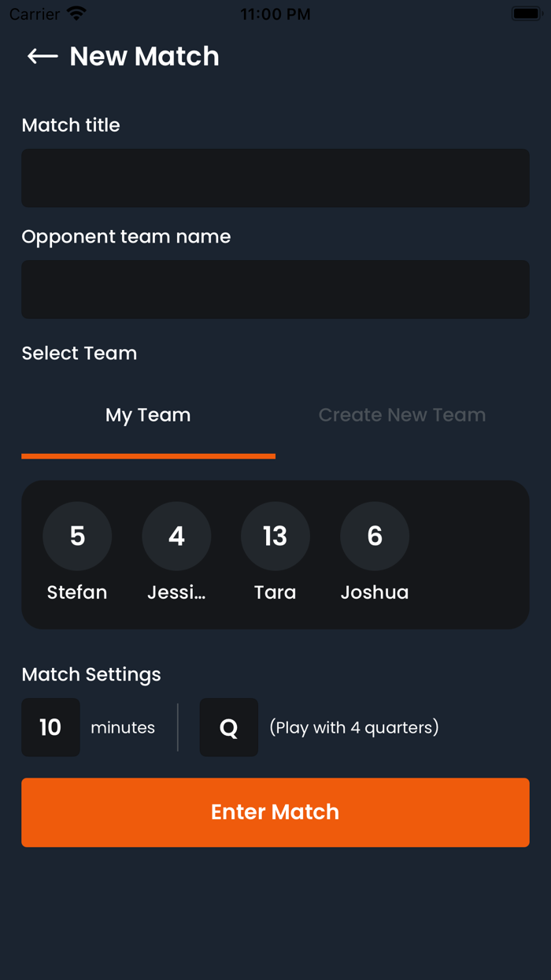This screenshot has height=980, width=551.
Task: Tap the New Match header title
Action: coord(144,56)
